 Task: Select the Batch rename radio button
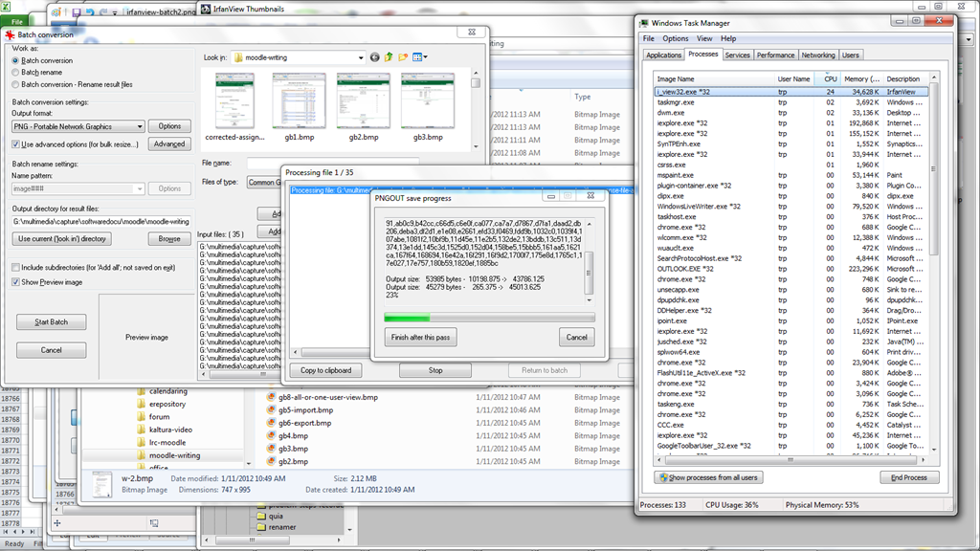[x=16, y=72]
